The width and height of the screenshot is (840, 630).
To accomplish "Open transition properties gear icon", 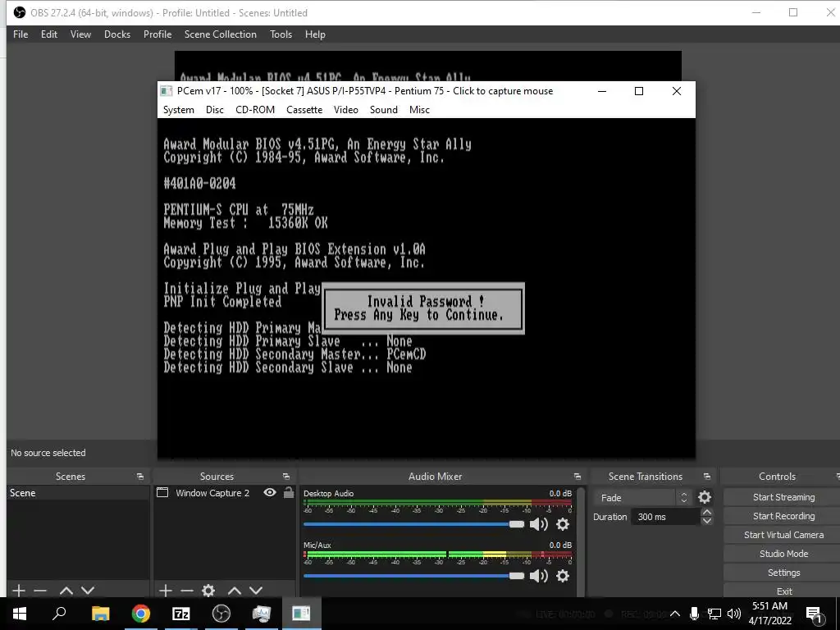I will (x=705, y=498).
